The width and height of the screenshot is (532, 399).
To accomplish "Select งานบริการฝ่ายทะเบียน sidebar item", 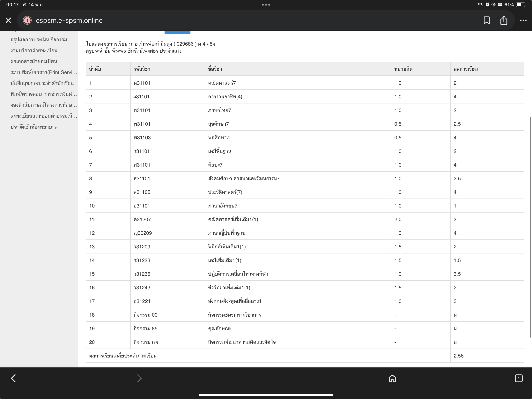I will pos(34,50).
